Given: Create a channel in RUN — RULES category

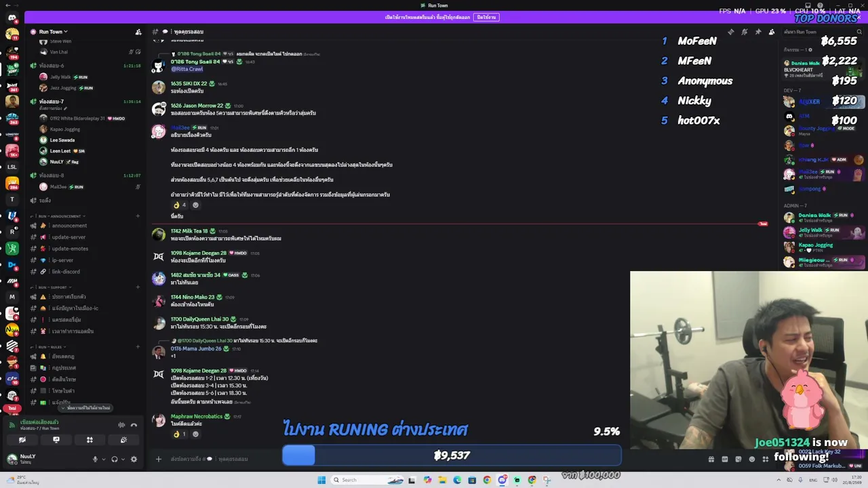Looking at the screenshot, I should tap(138, 347).
